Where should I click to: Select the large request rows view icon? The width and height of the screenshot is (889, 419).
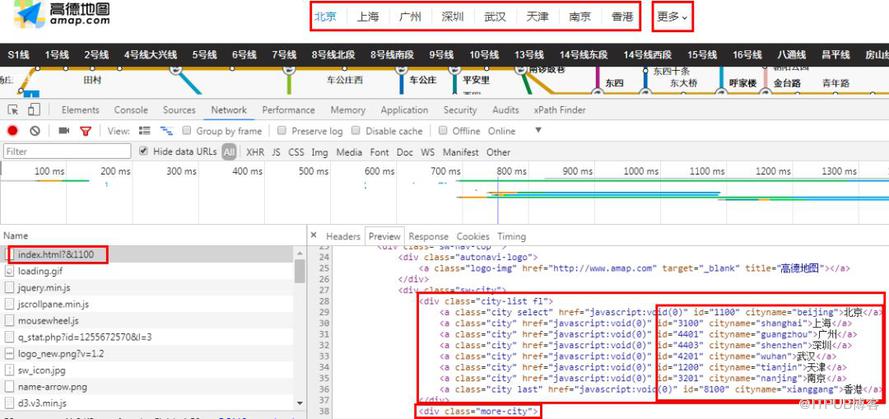[142, 131]
